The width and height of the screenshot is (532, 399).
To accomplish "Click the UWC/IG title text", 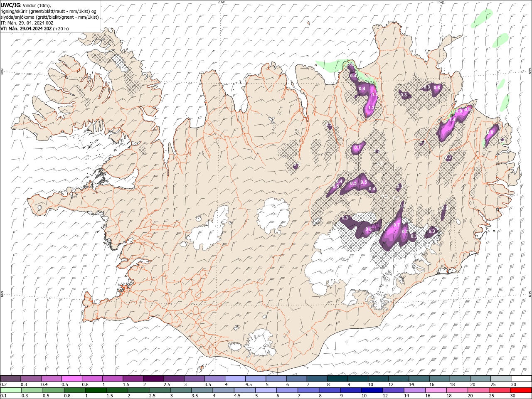I will 10,5.
